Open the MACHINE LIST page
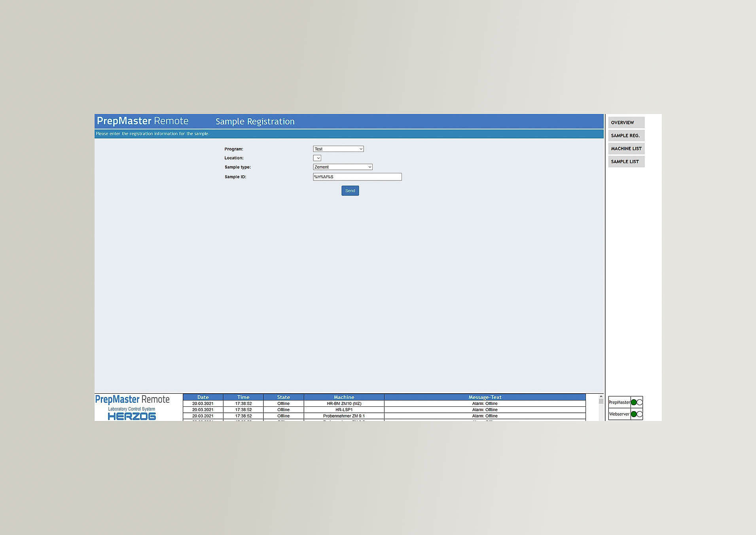756x535 pixels. 626,148
